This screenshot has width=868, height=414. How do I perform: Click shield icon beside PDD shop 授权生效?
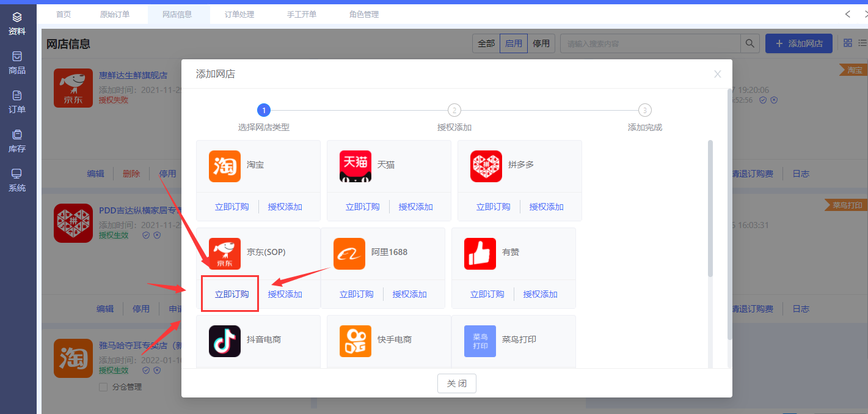(x=146, y=235)
